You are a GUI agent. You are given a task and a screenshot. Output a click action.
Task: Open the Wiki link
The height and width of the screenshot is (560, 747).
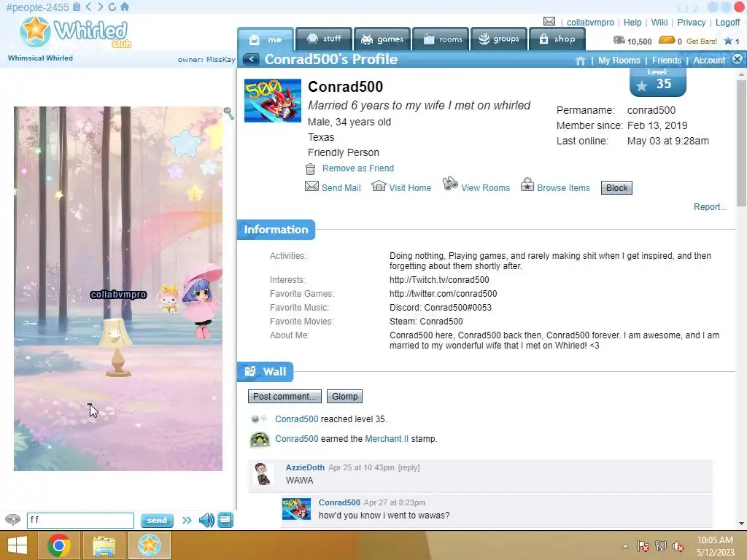[659, 23]
